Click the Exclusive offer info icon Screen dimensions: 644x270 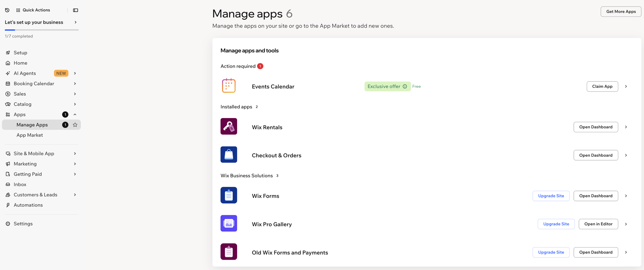click(405, 86)
